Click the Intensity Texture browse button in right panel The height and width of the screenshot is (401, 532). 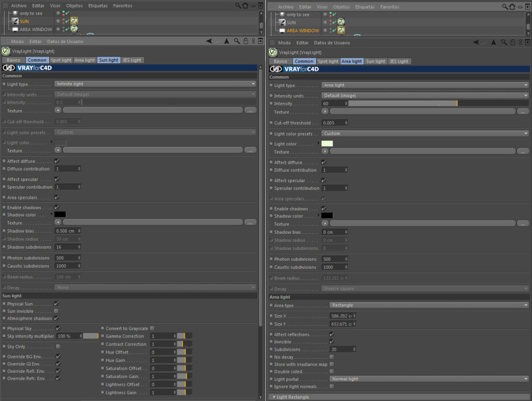point(523,112)
